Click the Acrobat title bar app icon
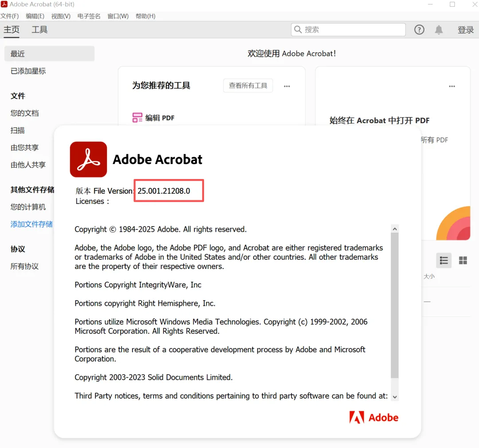 tap(4, 4)
